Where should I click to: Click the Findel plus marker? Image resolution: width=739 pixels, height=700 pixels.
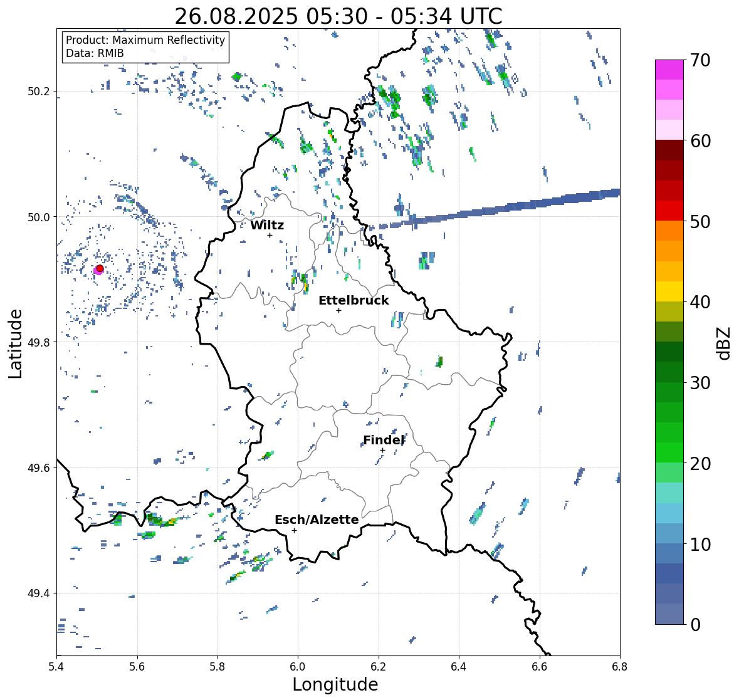(383, 451)
